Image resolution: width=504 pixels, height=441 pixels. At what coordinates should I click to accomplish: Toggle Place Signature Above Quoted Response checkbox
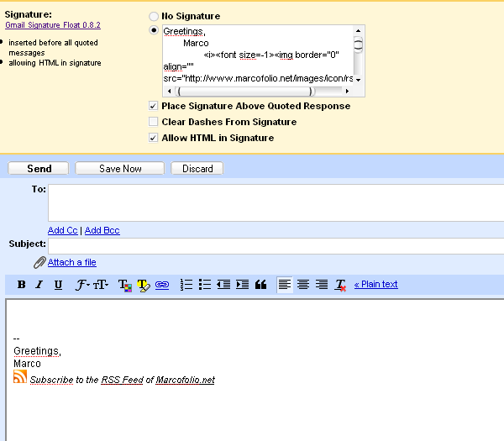pos(153,106)
